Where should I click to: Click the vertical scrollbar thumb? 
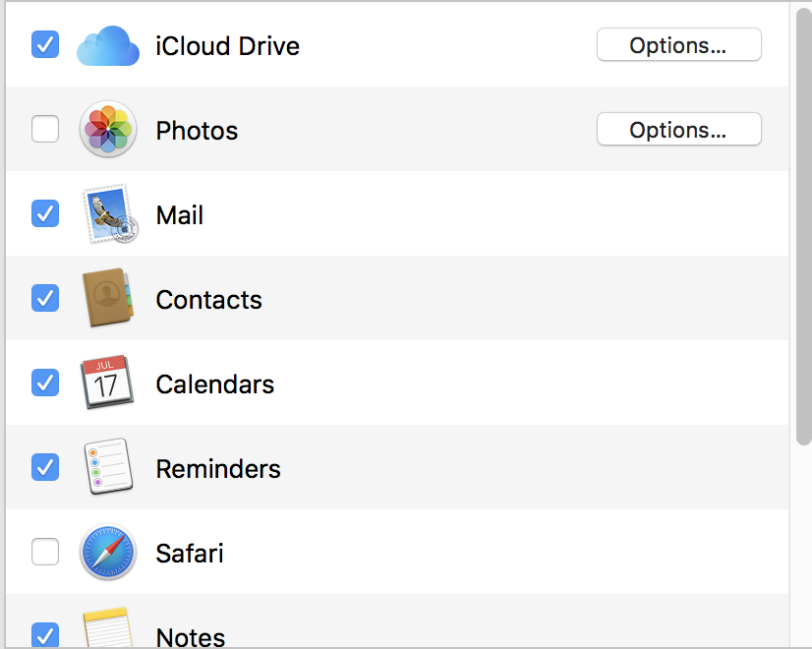pyautogui.click(x=804, y=225)
